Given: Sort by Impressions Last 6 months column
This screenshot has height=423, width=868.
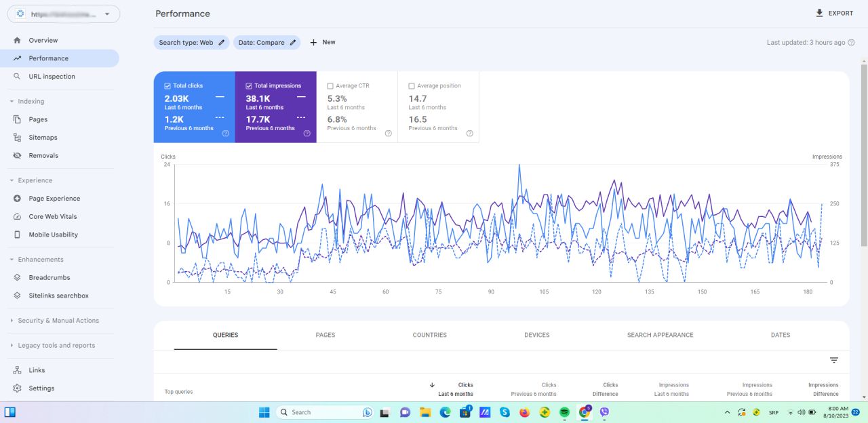Looking at the screenshot, I should click(671, 389).
